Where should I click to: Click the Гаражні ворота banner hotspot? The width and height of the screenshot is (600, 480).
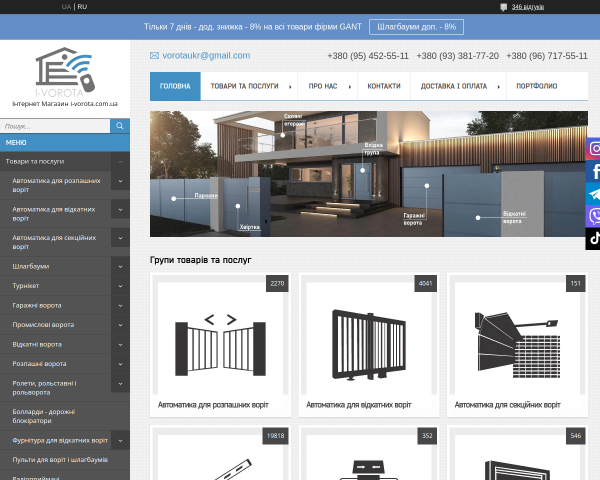coord(427,186)
